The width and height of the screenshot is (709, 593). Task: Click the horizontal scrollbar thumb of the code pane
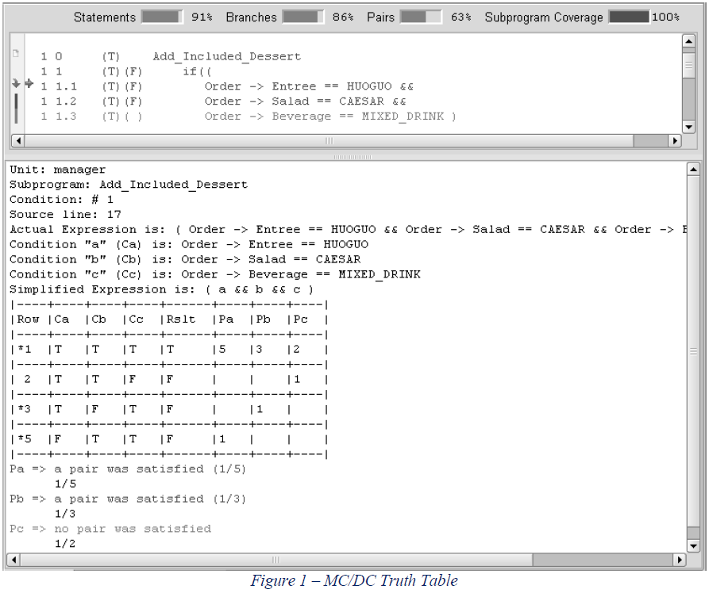[x=329, y=141]
